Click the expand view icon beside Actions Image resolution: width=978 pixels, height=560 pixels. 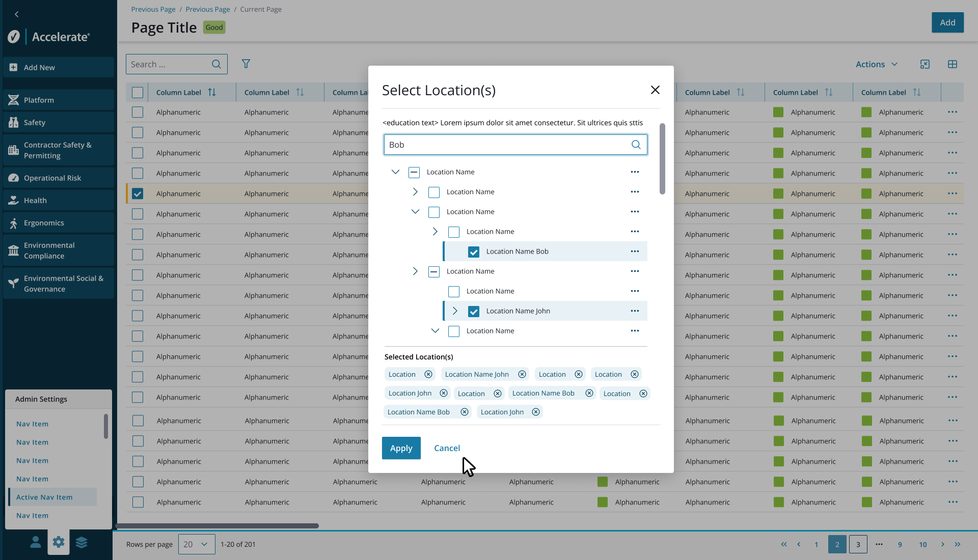(x=925, y=64)
